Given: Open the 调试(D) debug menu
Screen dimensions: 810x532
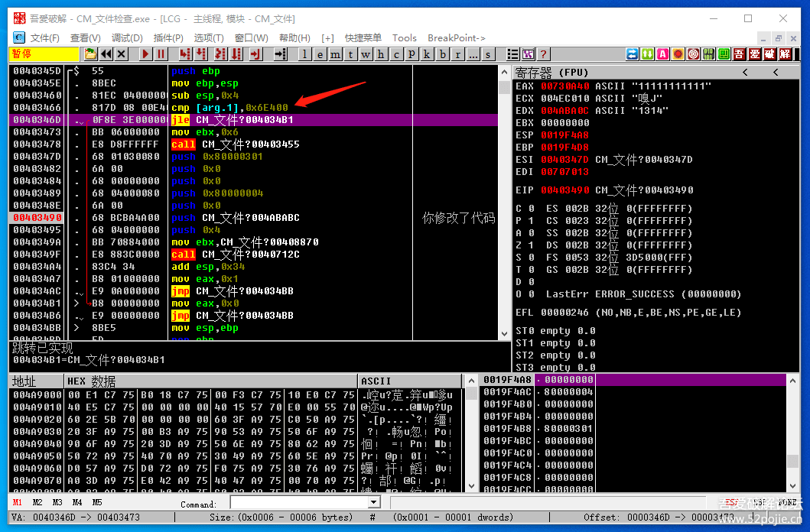Looking at the screenshot, I should pos(127,37).
